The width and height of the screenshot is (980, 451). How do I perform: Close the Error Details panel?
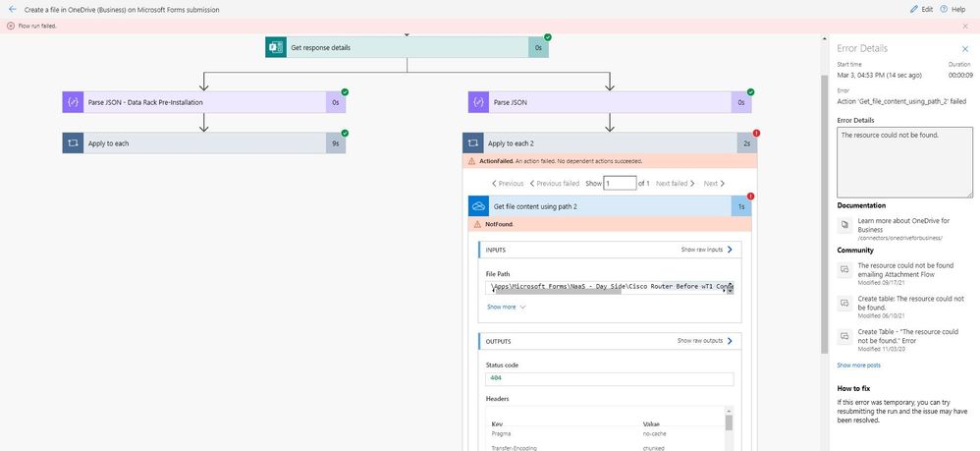[x=965, y=49]
